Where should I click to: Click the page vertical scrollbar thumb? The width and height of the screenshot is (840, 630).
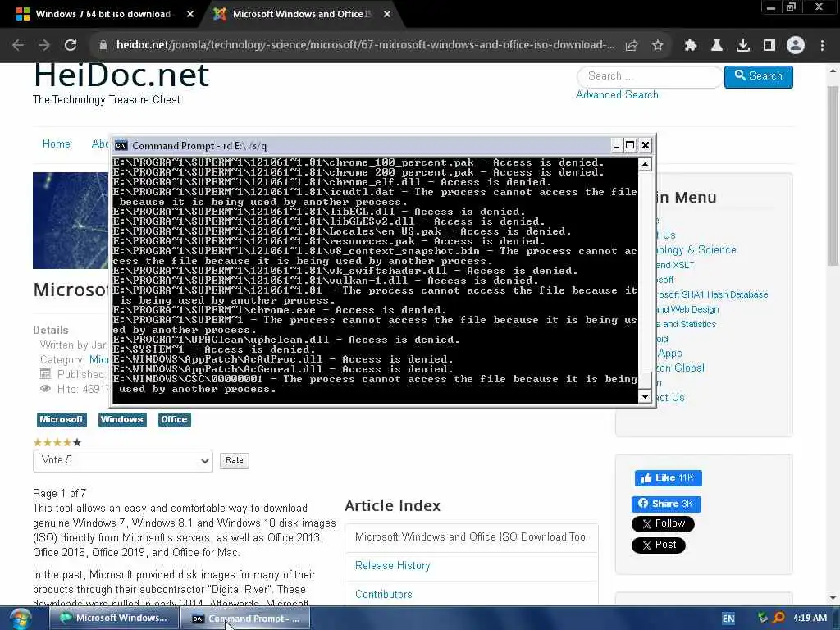pyautogui.click(x=833, y=174)
